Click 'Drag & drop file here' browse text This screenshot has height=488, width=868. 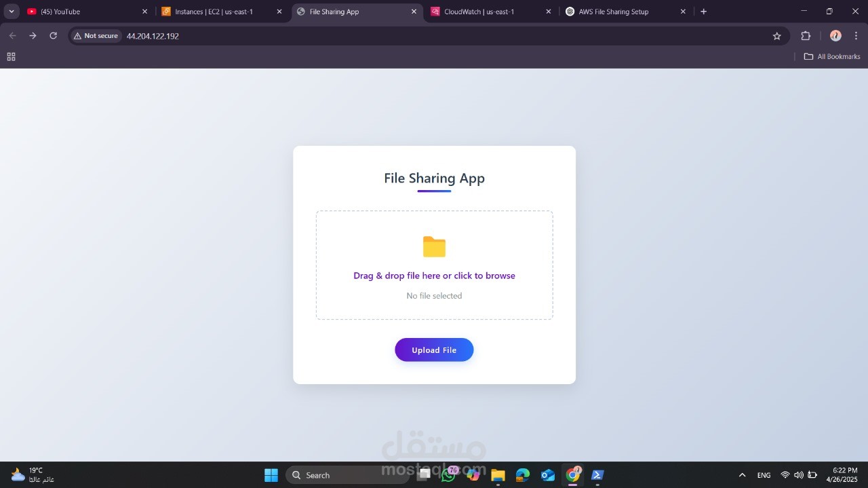click(x=434, y=276)
